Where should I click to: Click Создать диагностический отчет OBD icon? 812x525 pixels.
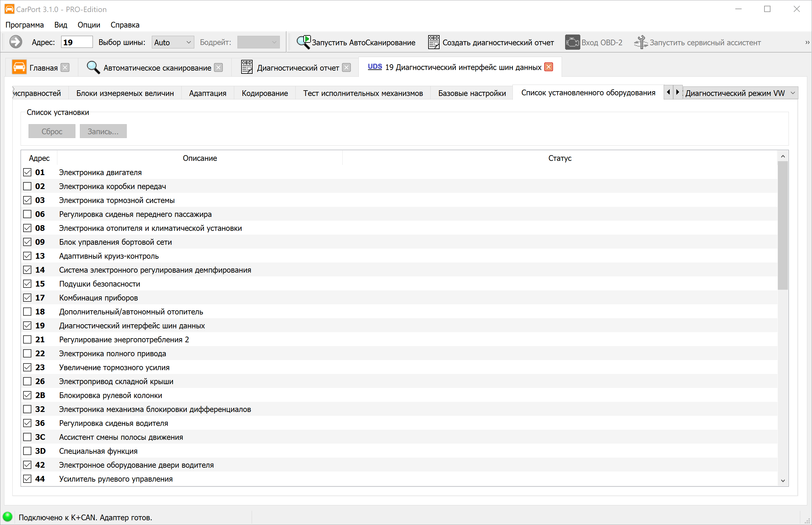point(433,42)
